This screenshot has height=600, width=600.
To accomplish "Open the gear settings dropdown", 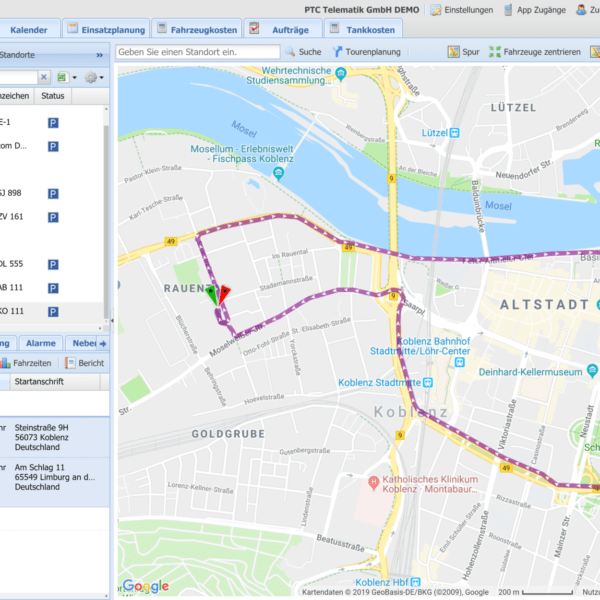I will (93, 77).
